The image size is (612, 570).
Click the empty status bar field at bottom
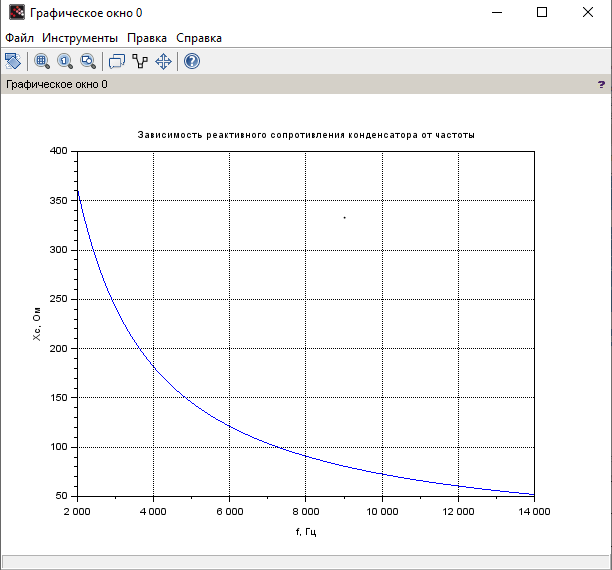(306, 562)
